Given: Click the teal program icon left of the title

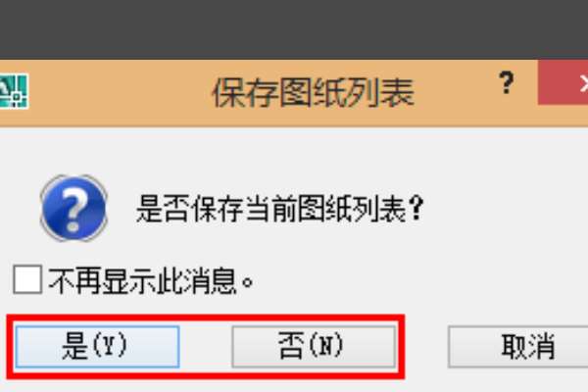Looking at the screenshot, I should [14, 92].
